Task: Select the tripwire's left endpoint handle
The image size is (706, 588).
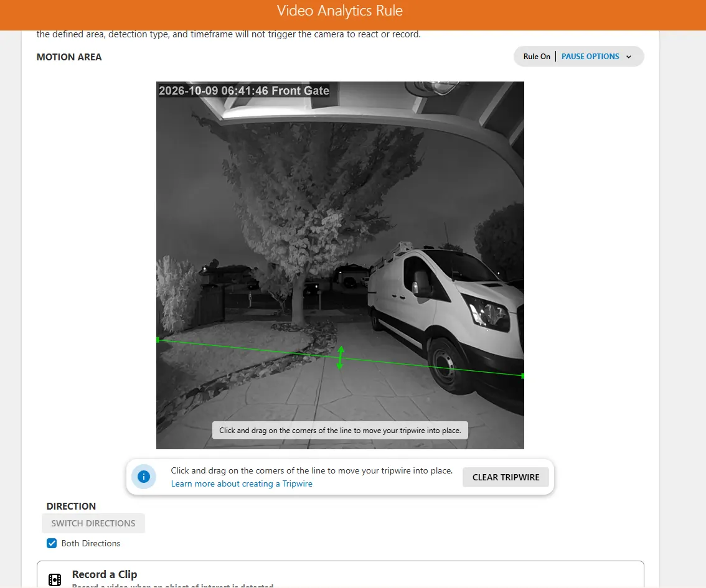Action: 158,340
